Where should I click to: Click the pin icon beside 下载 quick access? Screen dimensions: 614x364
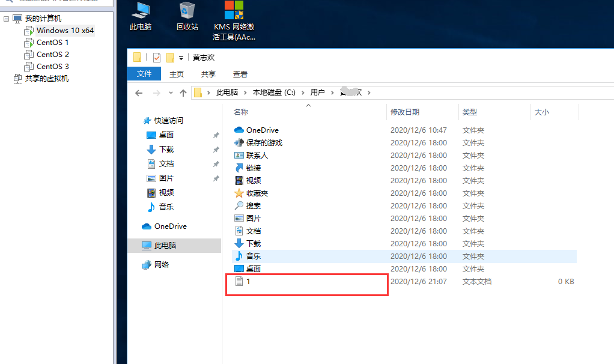click(x=216, y=150)
